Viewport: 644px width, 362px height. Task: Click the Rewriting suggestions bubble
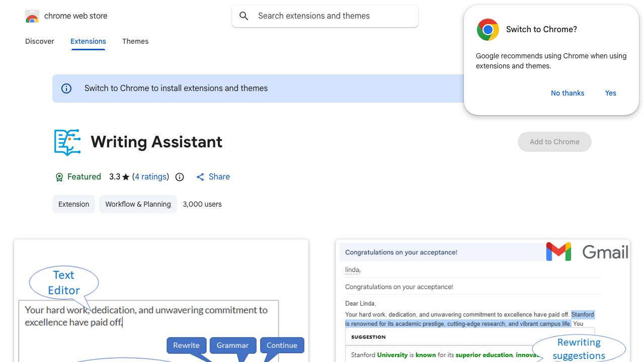(579, 348)
